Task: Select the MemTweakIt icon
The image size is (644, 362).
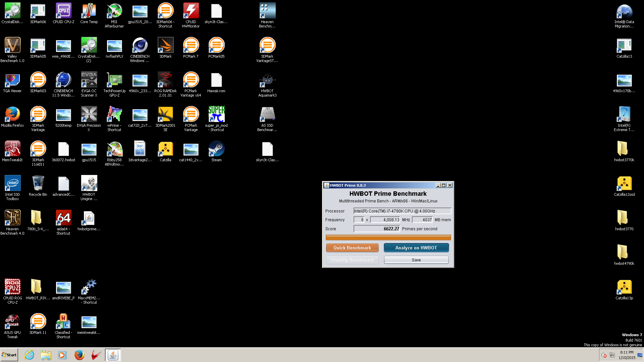Action: [x=12, y=152]
